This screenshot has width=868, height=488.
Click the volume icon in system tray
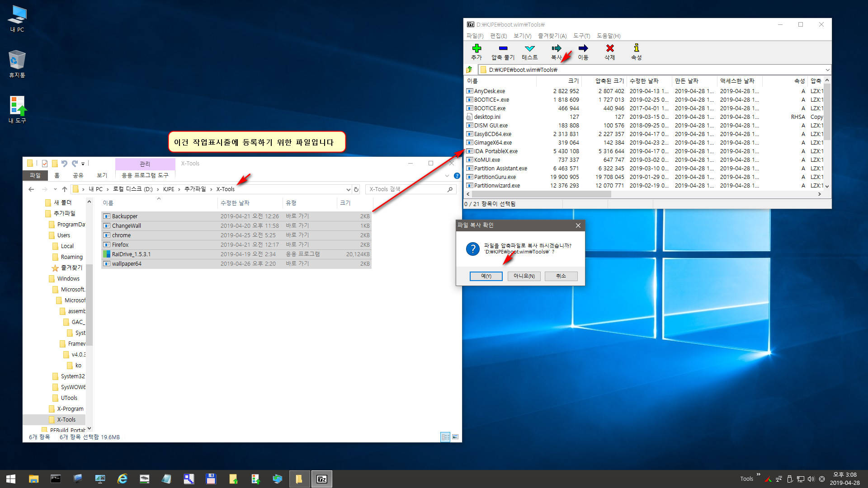coord(811,479)
